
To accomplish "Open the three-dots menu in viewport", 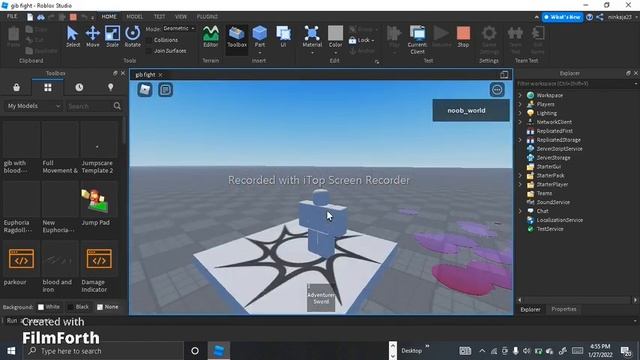I will 497,89.
